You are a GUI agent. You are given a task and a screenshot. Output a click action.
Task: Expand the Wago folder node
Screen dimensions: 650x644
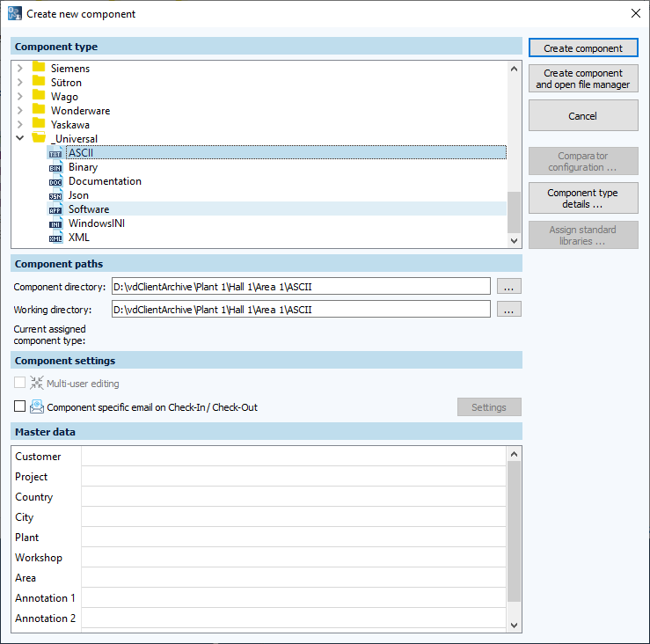tap(20, 97)
